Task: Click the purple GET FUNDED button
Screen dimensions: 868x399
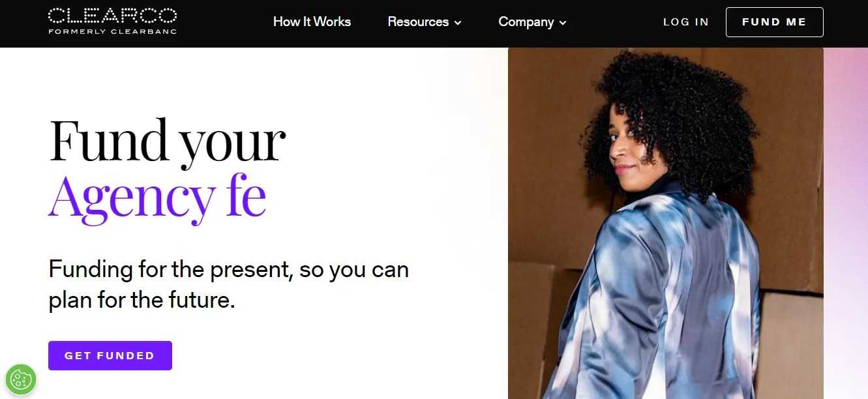Action: [110, 355]
